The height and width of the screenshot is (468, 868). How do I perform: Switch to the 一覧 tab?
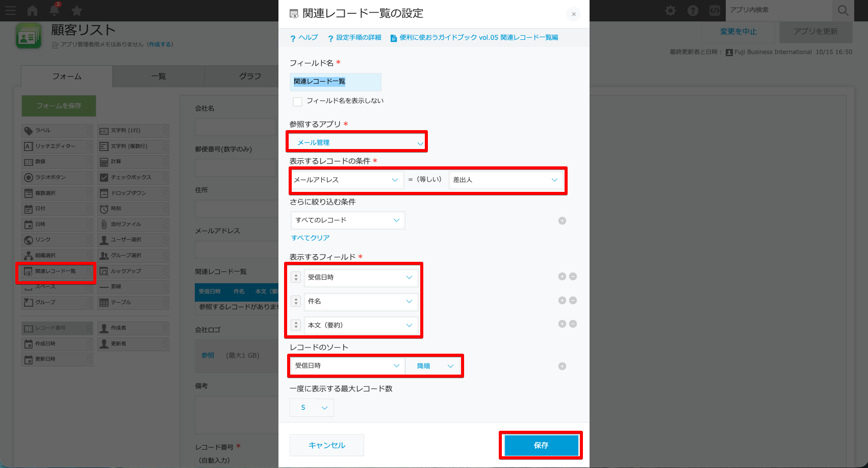click(158, 77)
